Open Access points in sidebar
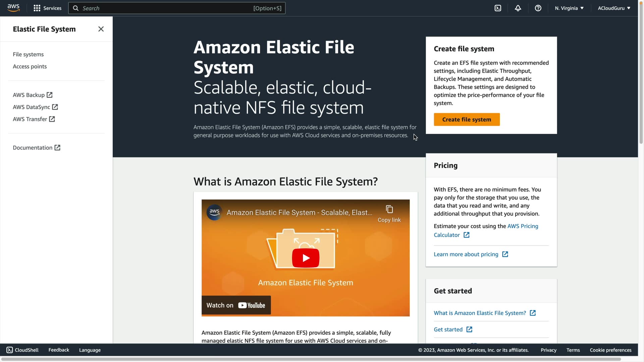Viewport: 644px width, 362px height. point(30,66)
